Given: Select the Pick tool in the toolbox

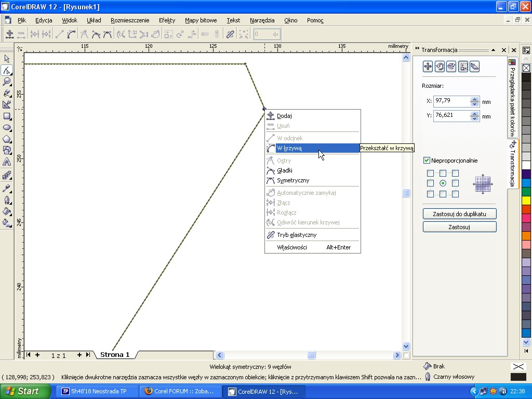Looking at the screenshot, I should coord(7,59).
